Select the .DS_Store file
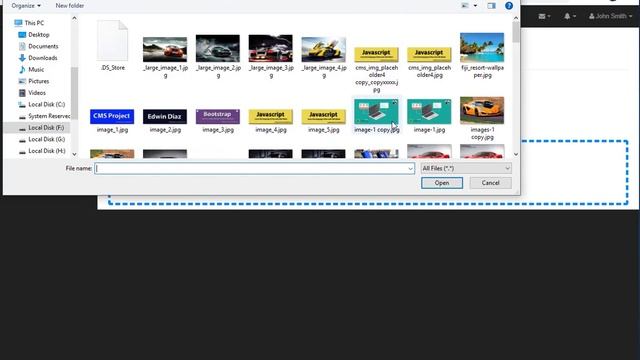This screenshot has height=360, width=640. pyautogui.click(x=112, y=46)
